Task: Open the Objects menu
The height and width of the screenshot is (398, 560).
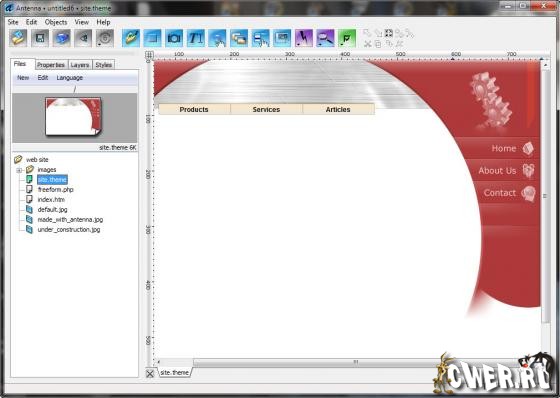Action: 56,22
